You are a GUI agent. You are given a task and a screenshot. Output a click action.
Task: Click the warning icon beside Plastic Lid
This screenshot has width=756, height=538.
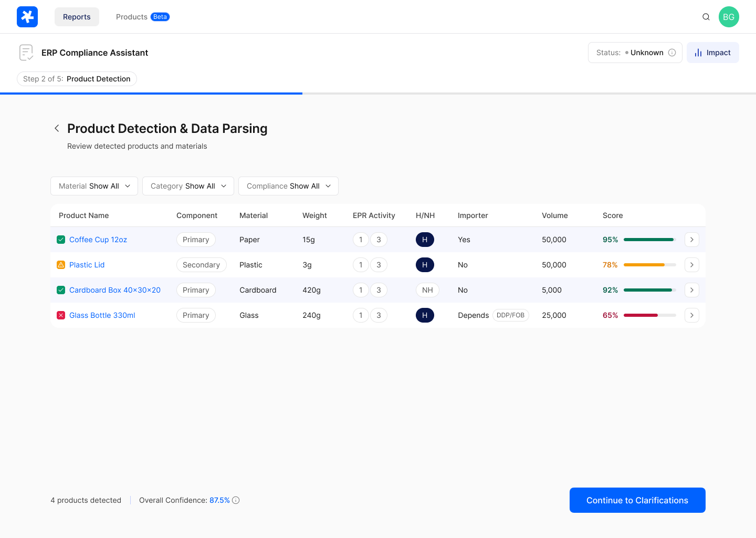(x=61, y=264)
